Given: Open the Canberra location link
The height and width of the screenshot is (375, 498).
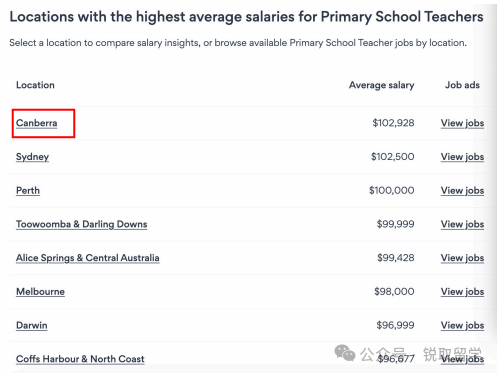Looking at the screenshot, I should (x=37, y=123).
